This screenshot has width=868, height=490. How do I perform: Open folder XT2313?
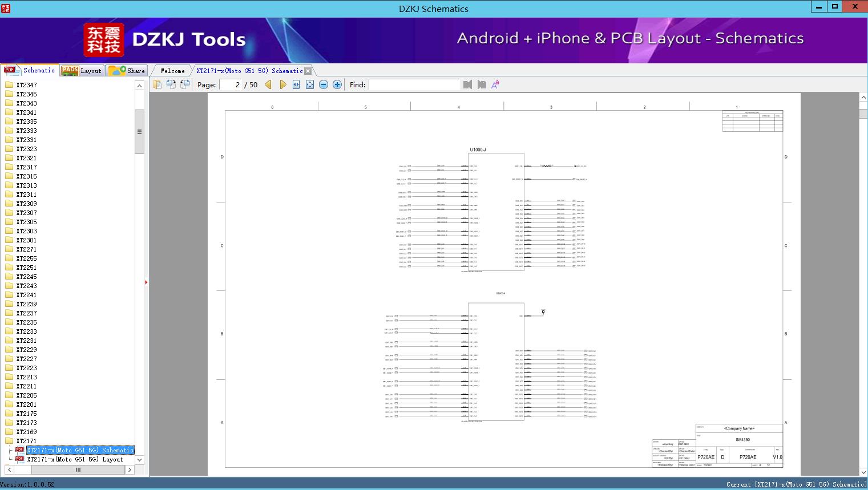[x=26, y=185]
